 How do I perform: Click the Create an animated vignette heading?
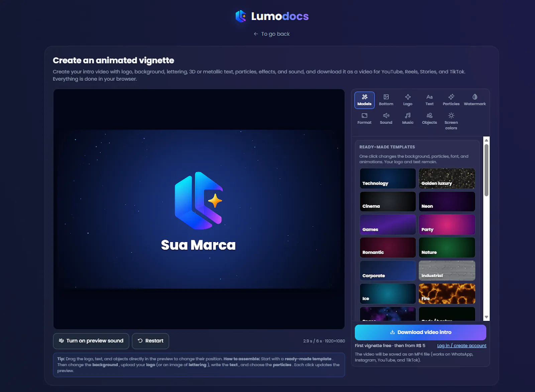[113, 60]
